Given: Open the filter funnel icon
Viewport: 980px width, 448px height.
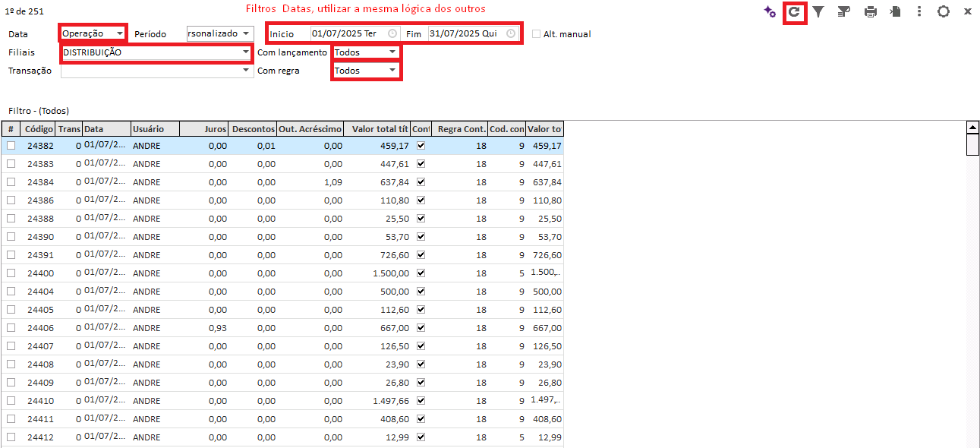Looking at the screenshot, I should 818,12.
